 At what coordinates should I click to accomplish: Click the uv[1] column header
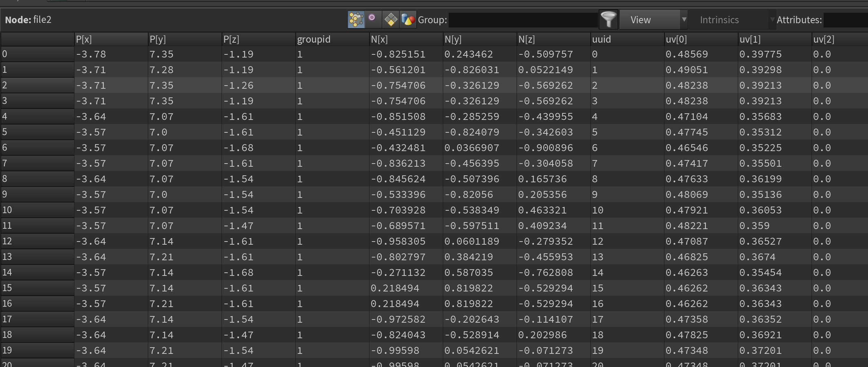(x=775, y=39)
